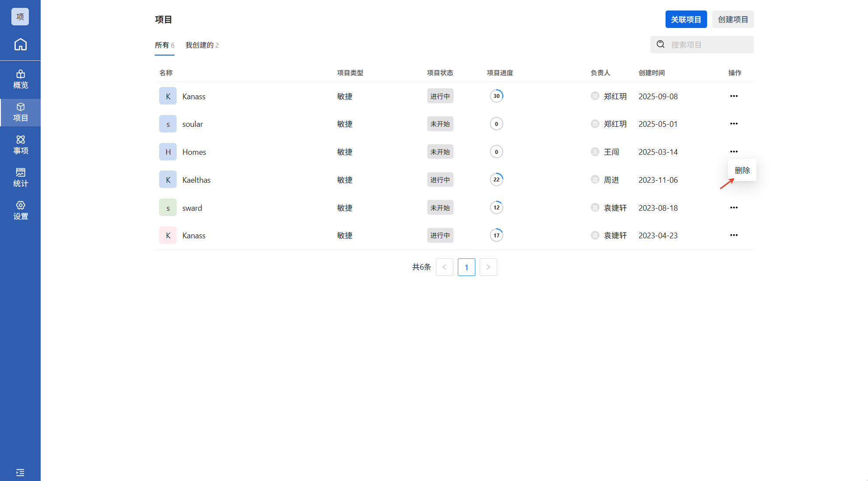
Task: Open the home icon in sidebar
Action: (20, 45)
